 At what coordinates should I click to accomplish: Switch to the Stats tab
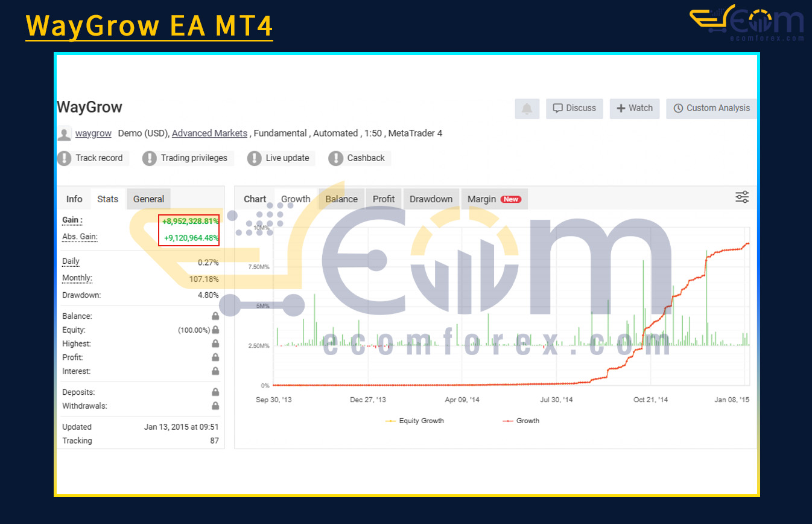pos(108,199)
